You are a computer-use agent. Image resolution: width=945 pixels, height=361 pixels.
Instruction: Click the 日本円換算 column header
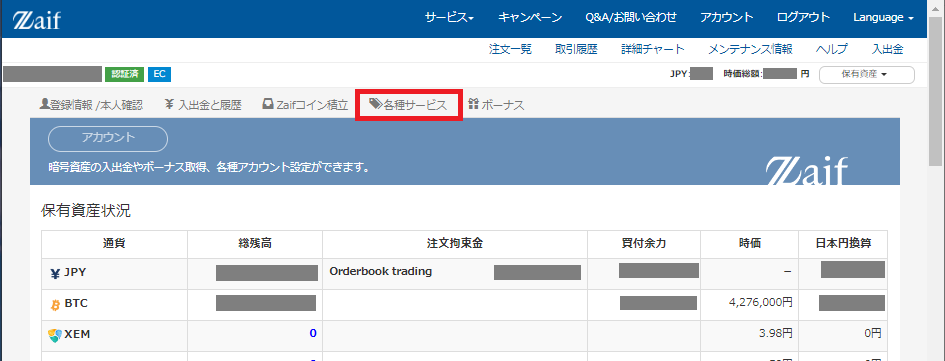[x=843, y=243]
